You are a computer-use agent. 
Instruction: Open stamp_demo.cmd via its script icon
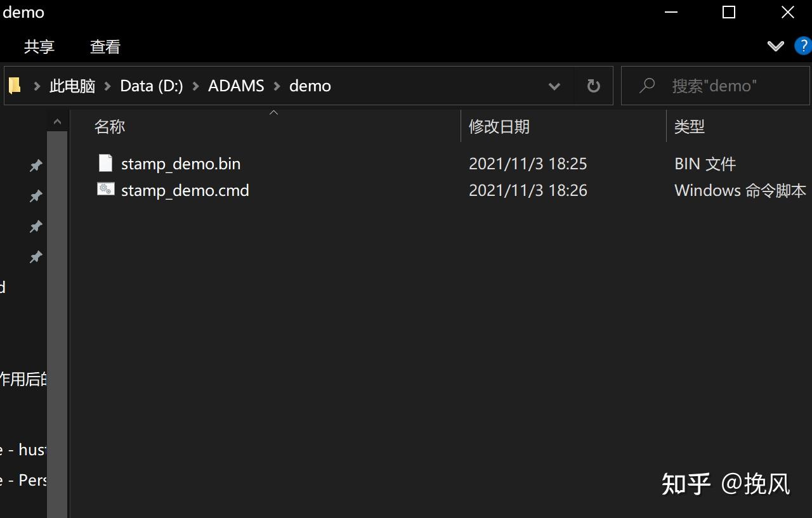(x=105, y=189)
